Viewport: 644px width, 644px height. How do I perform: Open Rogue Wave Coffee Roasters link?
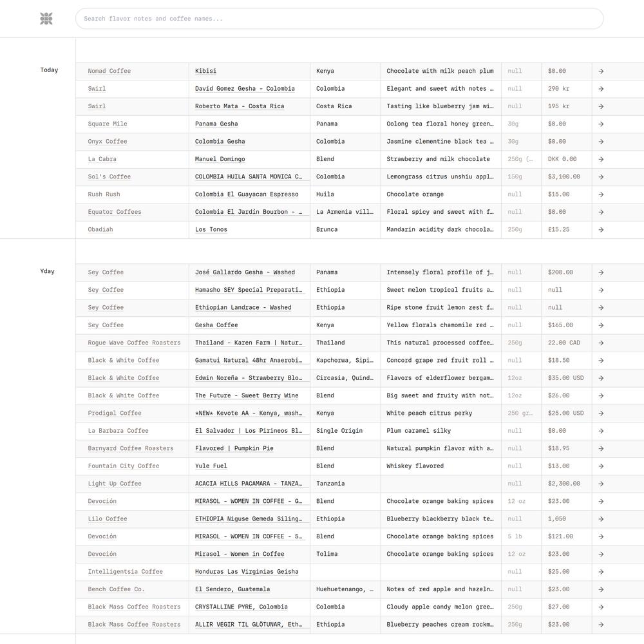tap(135, 343)
